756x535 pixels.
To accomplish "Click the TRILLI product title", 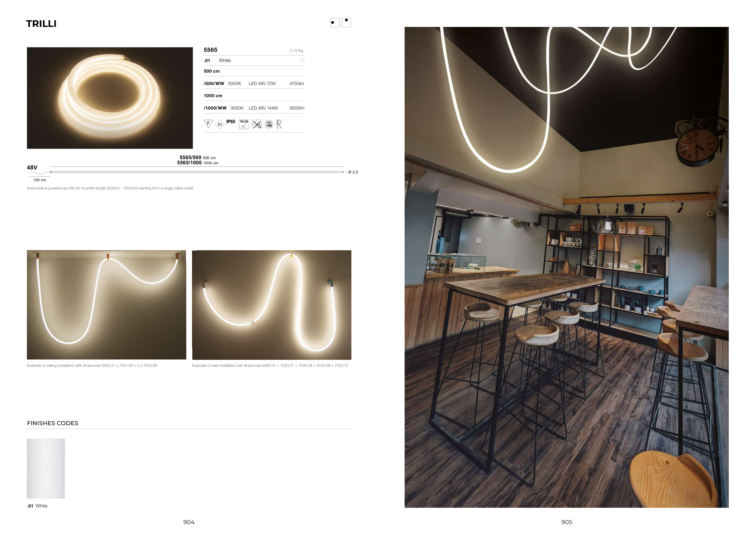I will (x=41, y=24).
